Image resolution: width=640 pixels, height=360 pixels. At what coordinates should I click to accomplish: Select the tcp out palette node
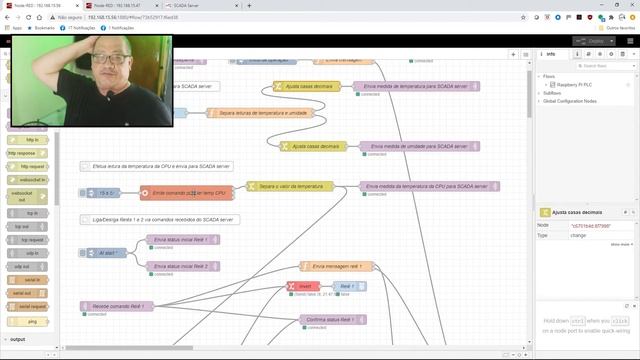pos(27,227)
